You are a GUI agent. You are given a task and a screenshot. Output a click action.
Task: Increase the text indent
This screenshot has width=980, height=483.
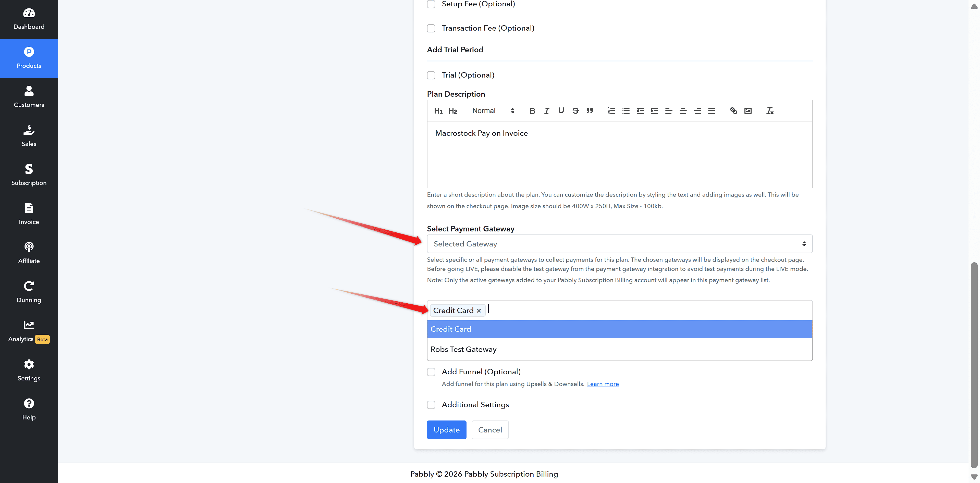[654, 111]
